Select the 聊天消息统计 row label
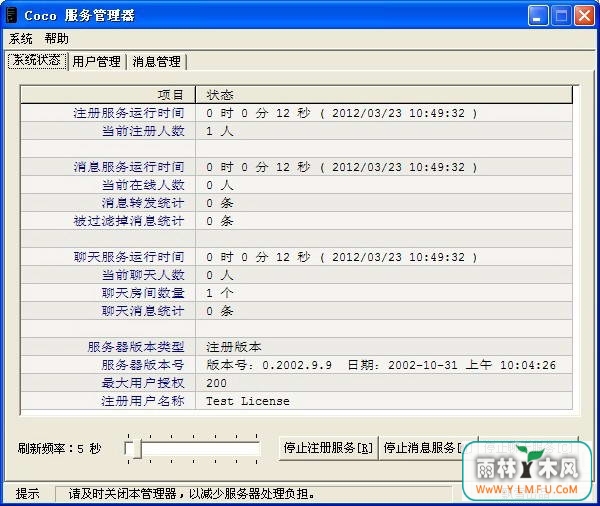The image size is (600, 506). [143, 311]
